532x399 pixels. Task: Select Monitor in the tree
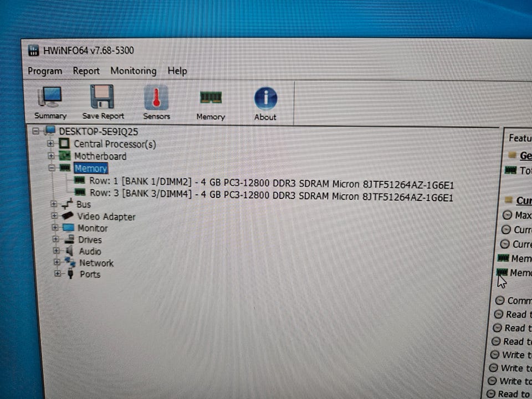coord(93,228)
